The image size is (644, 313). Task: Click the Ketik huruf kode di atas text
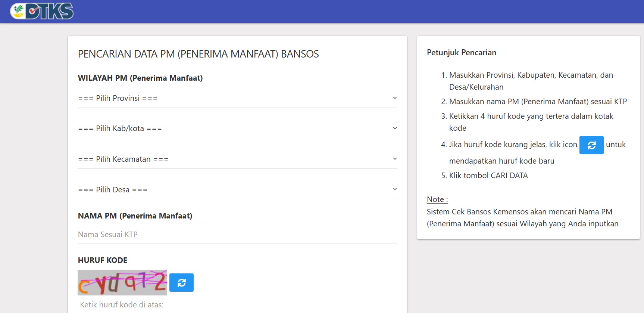click(122, 305)
